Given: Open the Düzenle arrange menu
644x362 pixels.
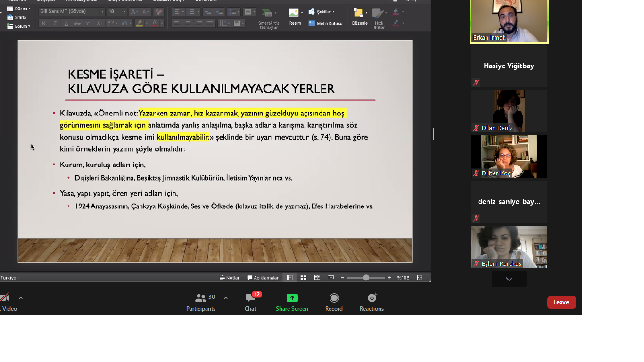Looking at the screenshot, I should coord(360,16).
